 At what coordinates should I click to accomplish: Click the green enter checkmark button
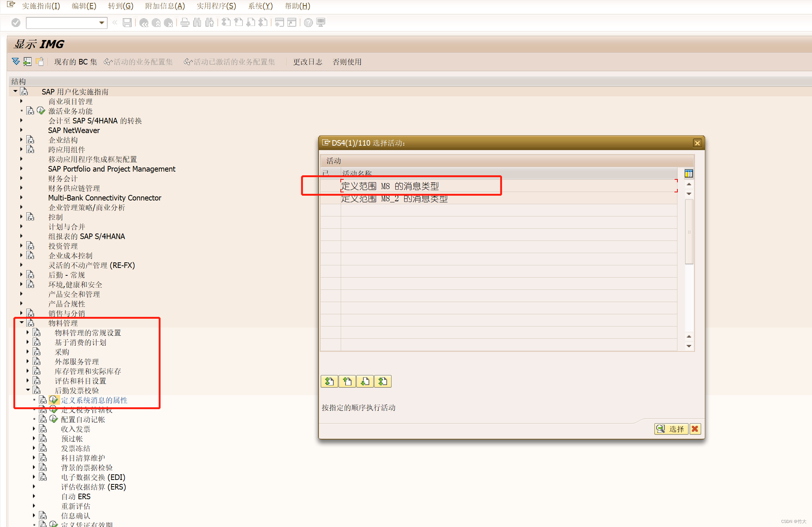tap(16, 23)
